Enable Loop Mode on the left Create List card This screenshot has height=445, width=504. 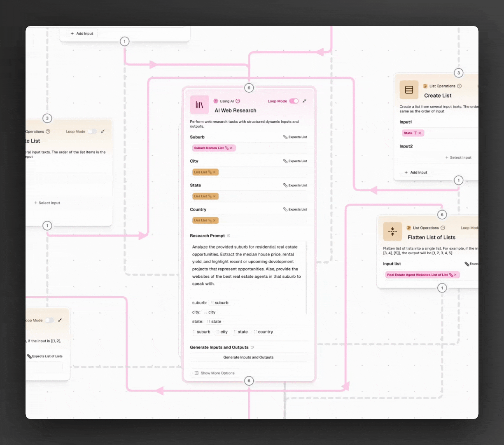91,131
